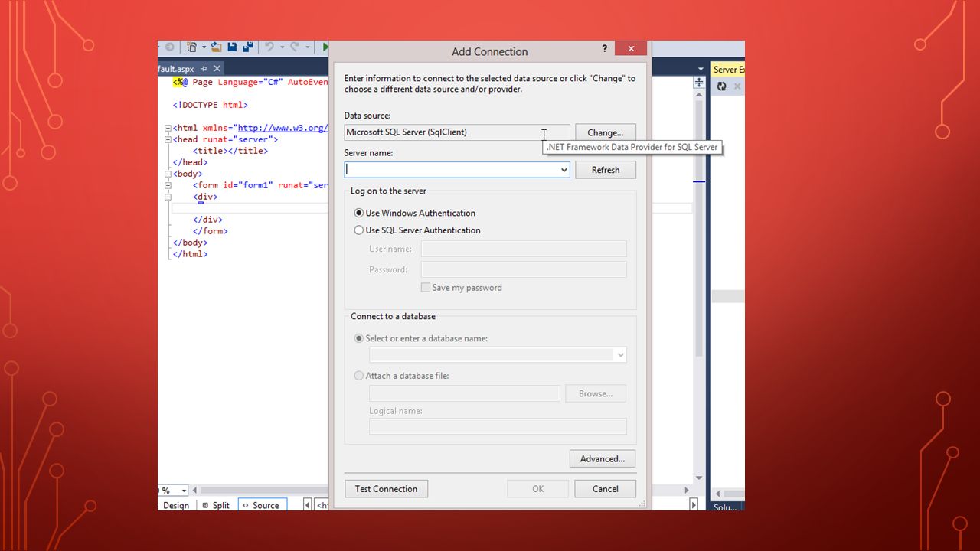Click the w3.org namespace link in code
Screen dimensions: 980x551
(283, 128)
